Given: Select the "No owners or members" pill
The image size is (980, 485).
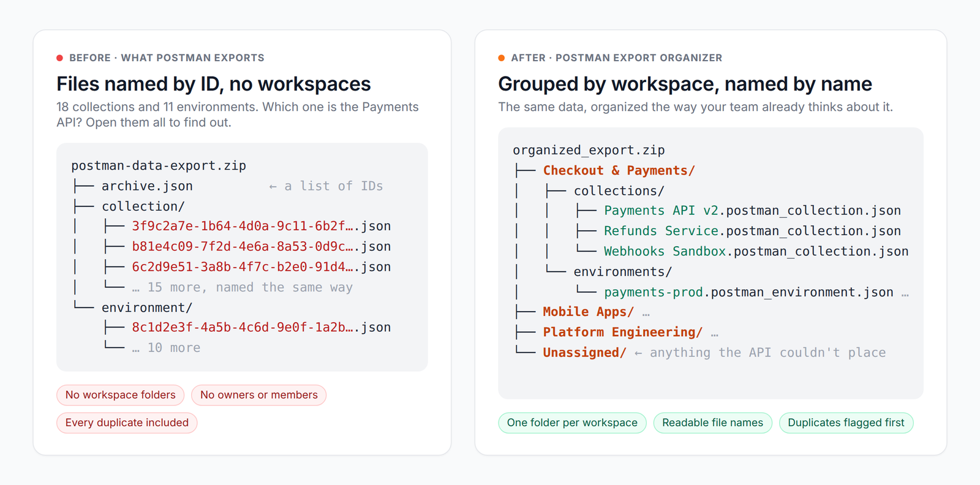Looking at the screenshot, I should click(259, 395).
